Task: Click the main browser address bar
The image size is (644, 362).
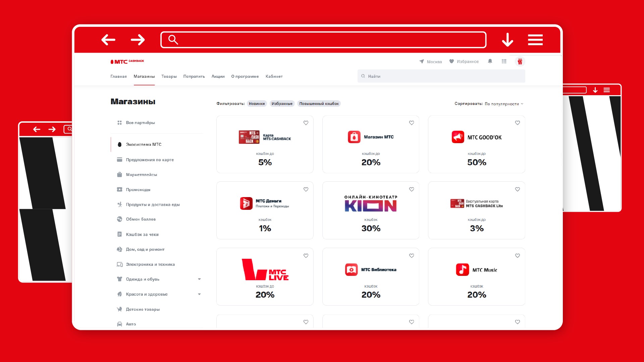Action: pyautogui.click(x=324, y=40)
